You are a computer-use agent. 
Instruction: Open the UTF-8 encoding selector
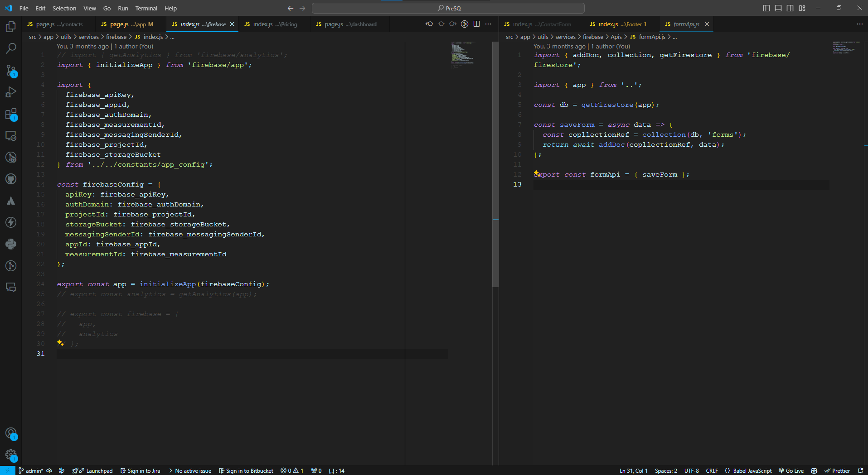pos(692,470)
